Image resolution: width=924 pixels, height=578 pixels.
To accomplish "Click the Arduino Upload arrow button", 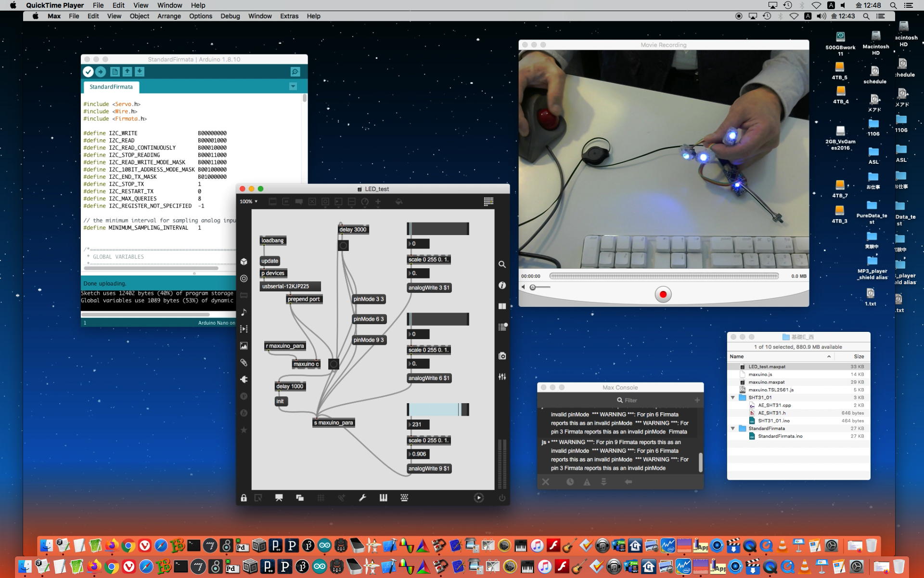I will (101, 72).
